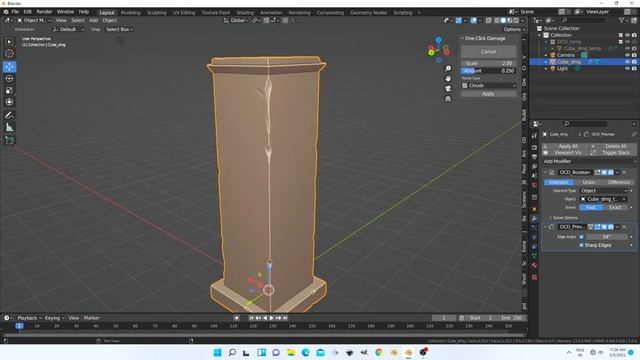640x360 pixels.
Task: Select the Measure tool
Action: coord(9,127)
